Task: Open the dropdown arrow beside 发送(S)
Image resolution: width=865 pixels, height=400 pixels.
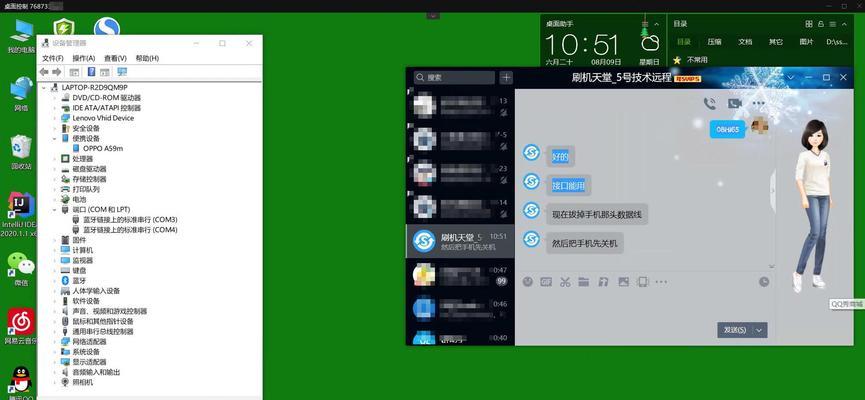Action: (x=760, y=330)
